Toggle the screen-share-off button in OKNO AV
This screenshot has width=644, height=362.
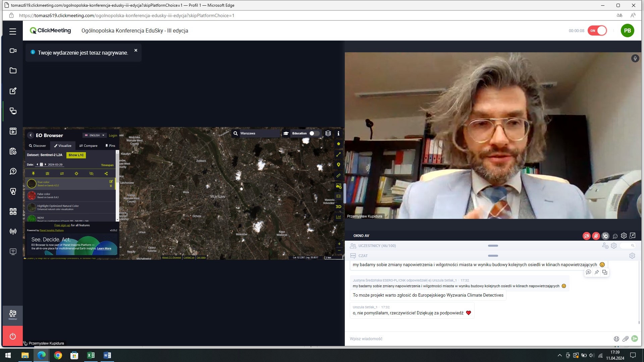coord(605,236)
